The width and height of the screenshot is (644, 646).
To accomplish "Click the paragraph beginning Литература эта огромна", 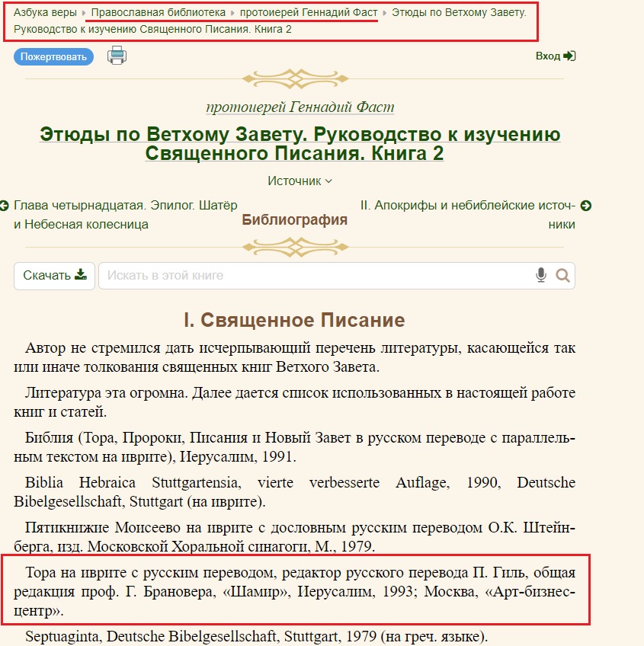I will (294, 402).
